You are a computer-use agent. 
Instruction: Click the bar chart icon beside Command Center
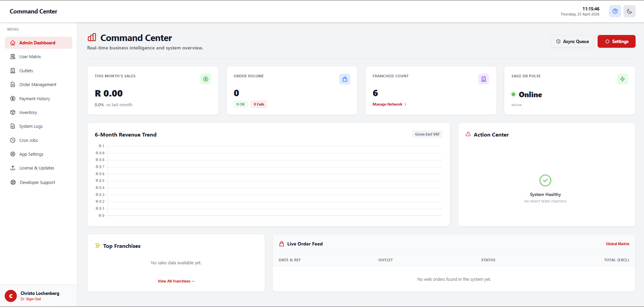[92, 37]
